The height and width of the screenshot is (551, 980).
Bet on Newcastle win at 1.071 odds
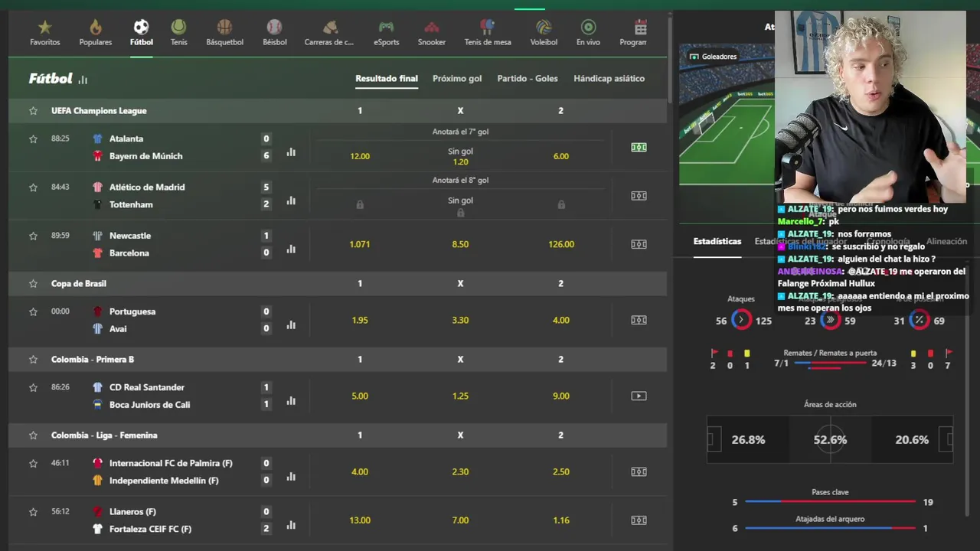point(360,244)
